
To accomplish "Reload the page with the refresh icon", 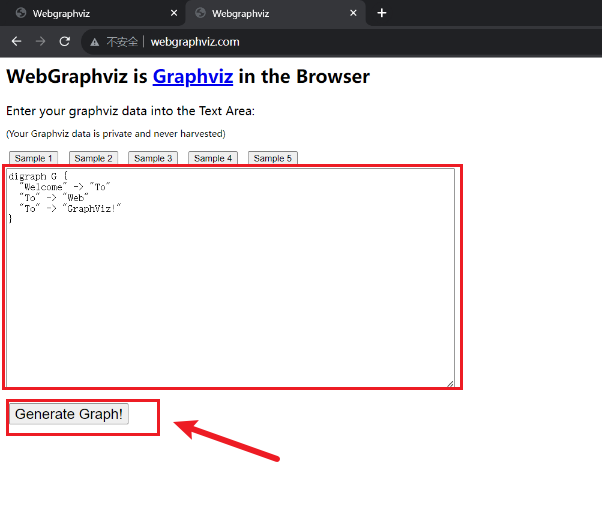I will click(x=64, y=41).
